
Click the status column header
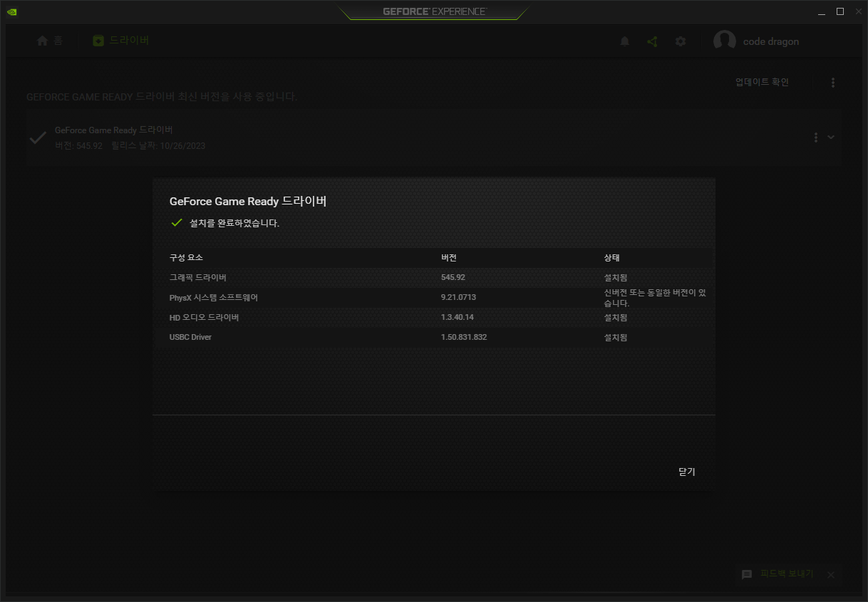coord(611,257)
